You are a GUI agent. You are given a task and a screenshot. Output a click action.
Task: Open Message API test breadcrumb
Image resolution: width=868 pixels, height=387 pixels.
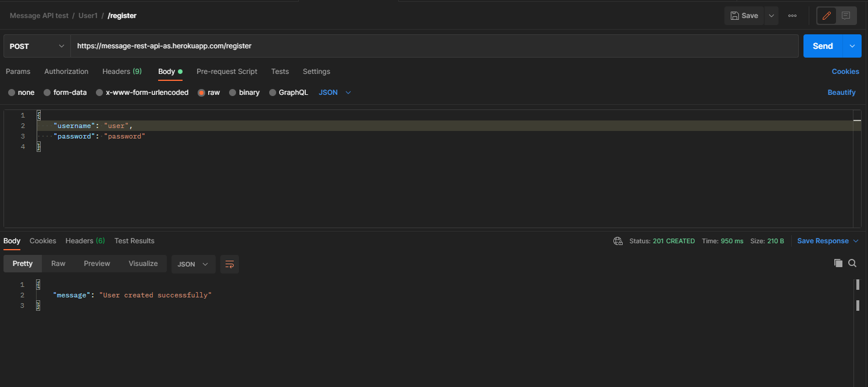point(39,16)
